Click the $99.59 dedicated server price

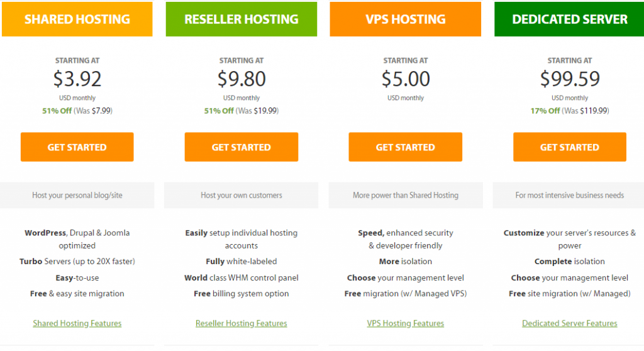tap(570, 79)
